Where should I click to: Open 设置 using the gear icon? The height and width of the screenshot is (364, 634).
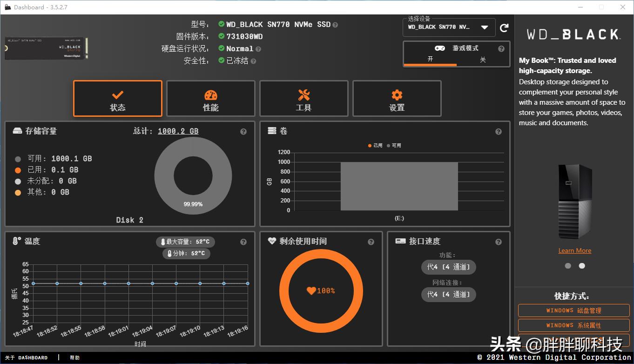point(397,98)
